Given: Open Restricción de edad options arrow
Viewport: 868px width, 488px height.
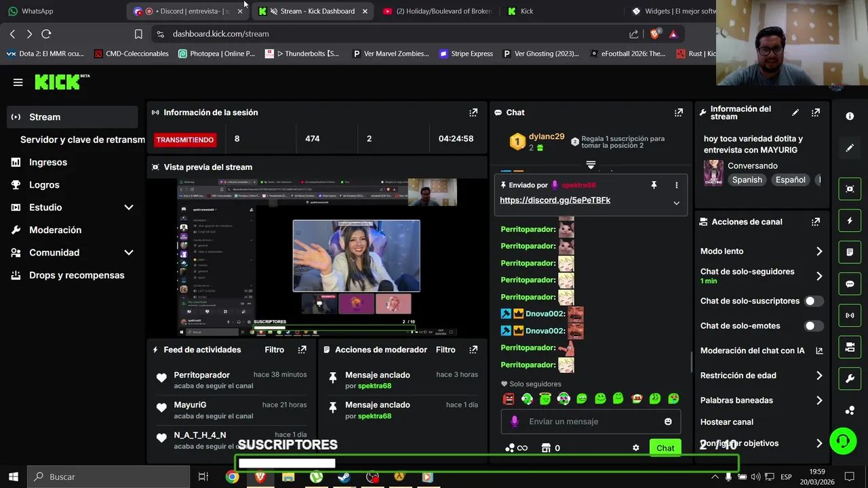Looking at the screenshot, I should (819, 375).
